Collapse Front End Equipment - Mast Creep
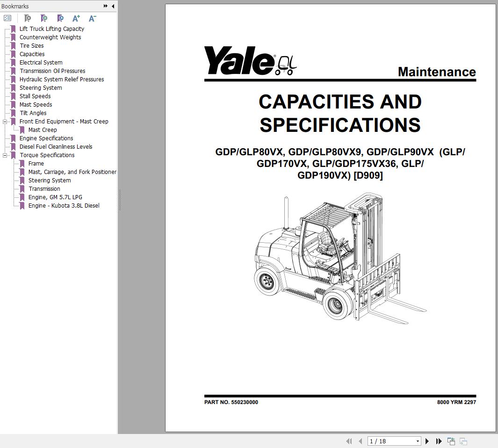 4,121
